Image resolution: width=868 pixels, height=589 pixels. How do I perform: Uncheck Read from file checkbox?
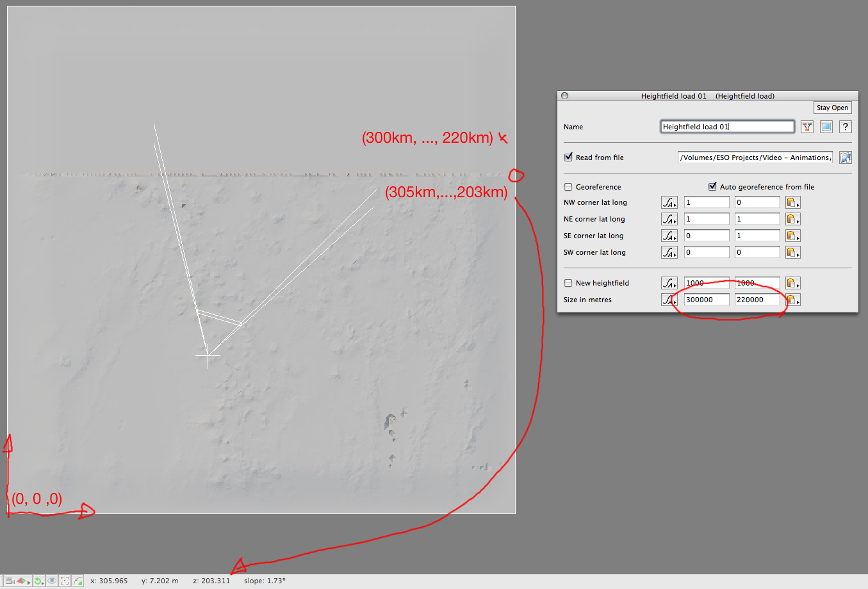coord(568,157)
